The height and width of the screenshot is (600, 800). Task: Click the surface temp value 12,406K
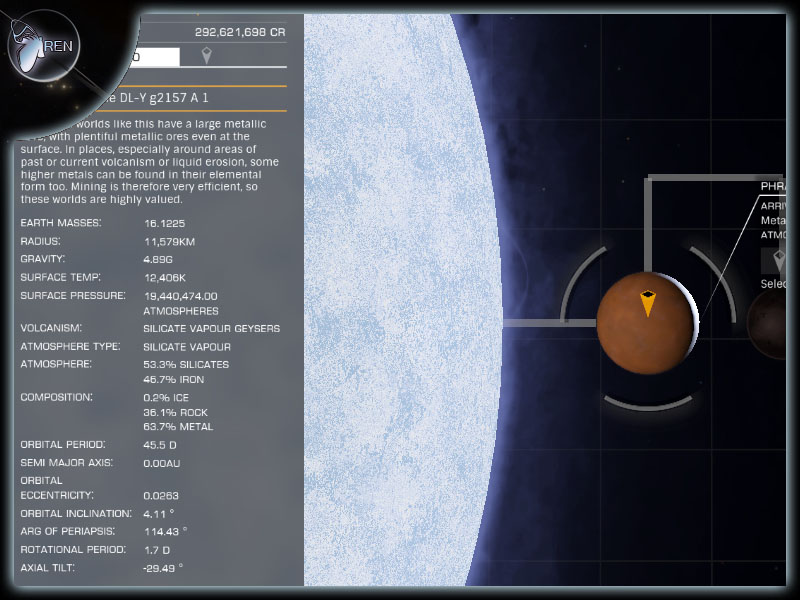tap(165, 278)
